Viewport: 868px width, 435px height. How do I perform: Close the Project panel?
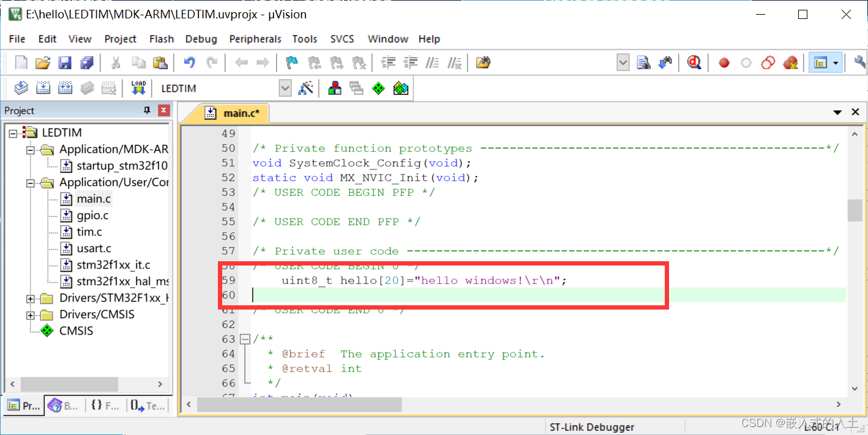point(163,110)
